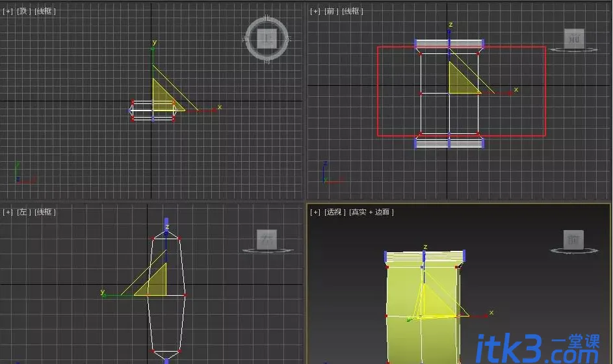
Task: Open the 线框 shading menu in 左 viewport
Action: click(x=46, y=212)
